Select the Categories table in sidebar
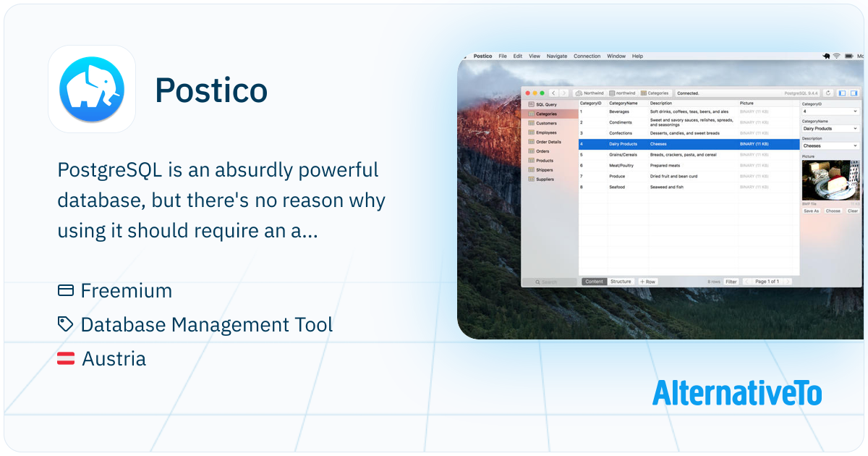 coord(550,114)
